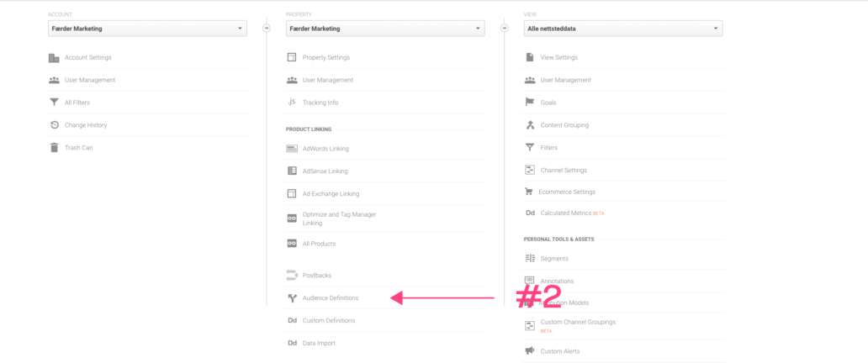Image resolution: width=868 pixels, height=363 pixels.
Task: Select AdWords Linking menu item
Action: [325, 148]
